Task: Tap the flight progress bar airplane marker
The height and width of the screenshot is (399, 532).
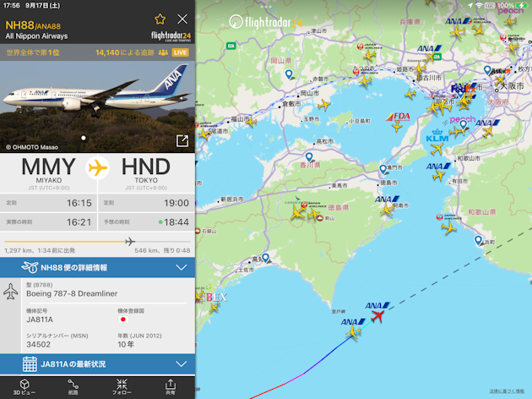Action: pyautogui.click(x=130, y=242)
